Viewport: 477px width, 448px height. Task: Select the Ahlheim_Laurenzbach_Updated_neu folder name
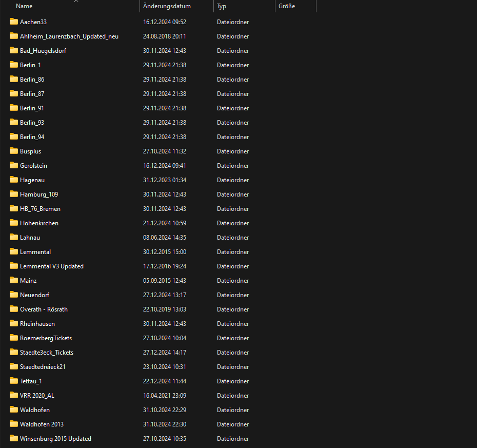(69, 36)
